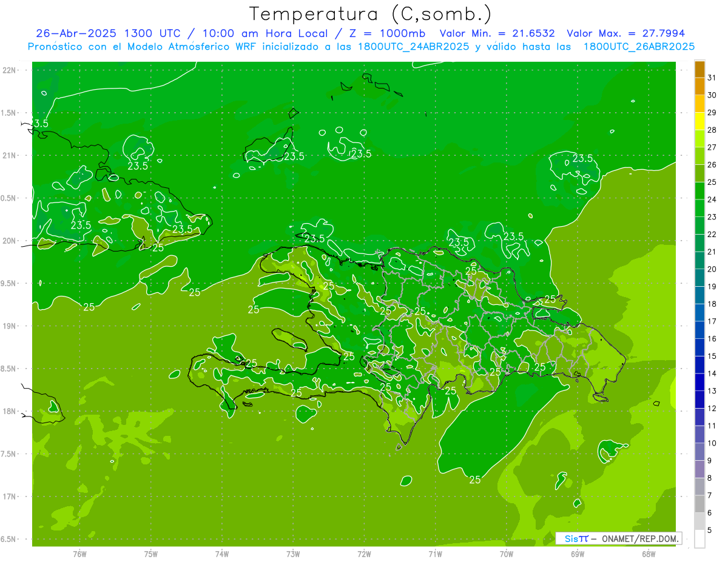The width and height of the screenshot is (728, 562).
Task: Click the legend value '31'
Action: point(712,78)
